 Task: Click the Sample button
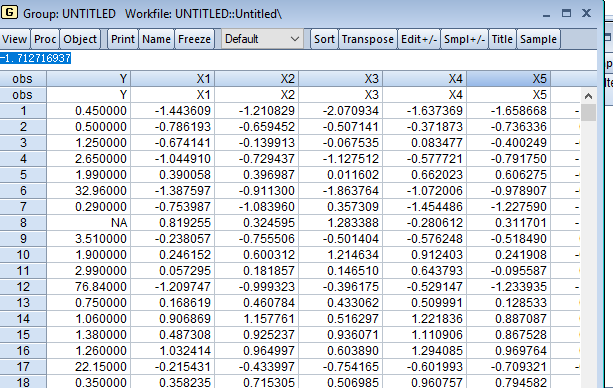(538, 39)
